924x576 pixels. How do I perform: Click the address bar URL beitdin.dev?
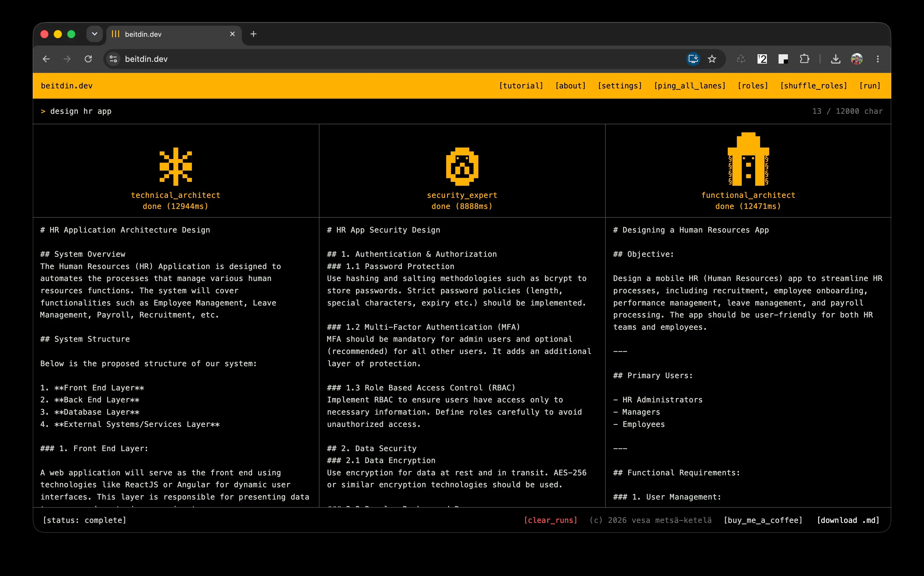(x=146, y=59)
